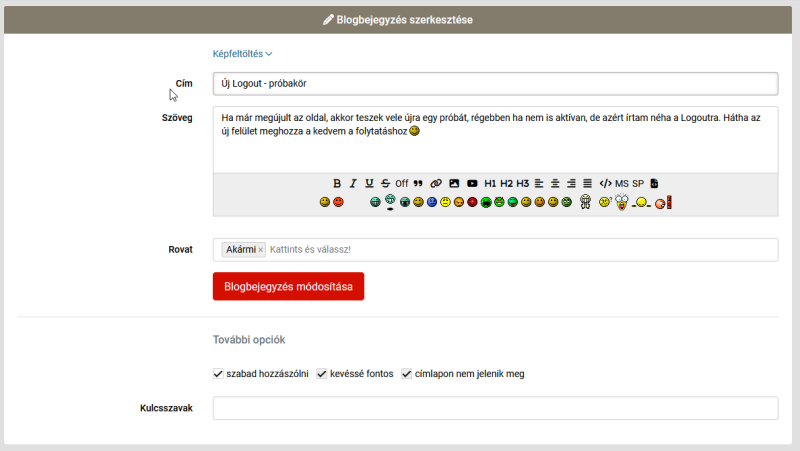Insert the blue sad smiley

click(432, 202)
